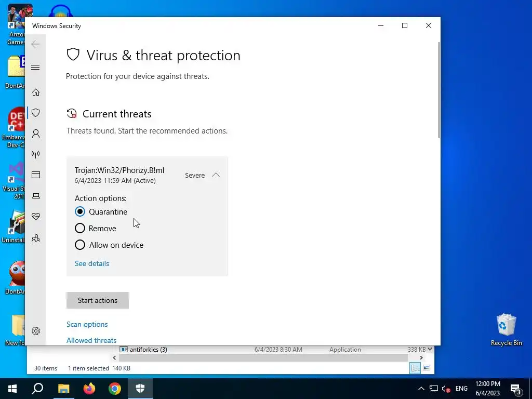Viewport: 532px width, 399px height.
Task: Select the New folder desktop icon
Action: click(14, 330)
